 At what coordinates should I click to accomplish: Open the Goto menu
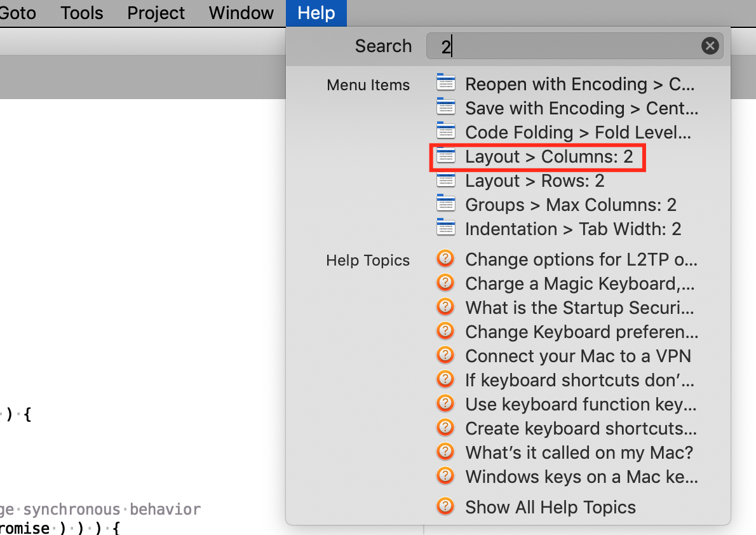pyautogui.click(x=17, y=13)
